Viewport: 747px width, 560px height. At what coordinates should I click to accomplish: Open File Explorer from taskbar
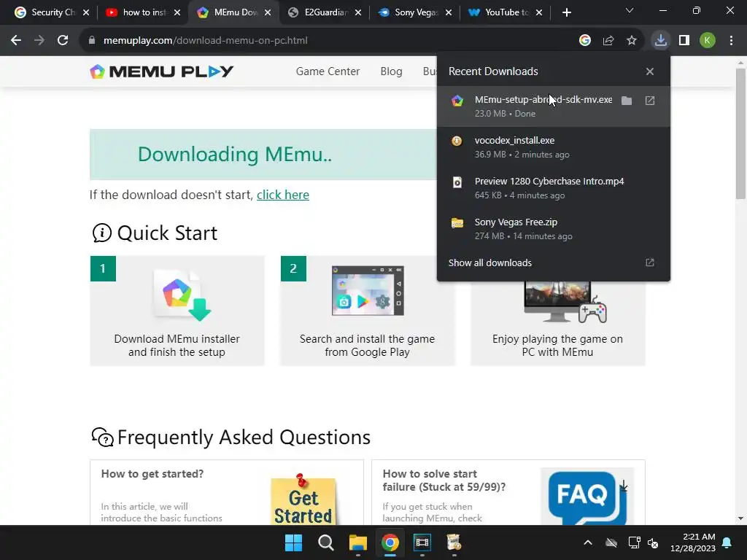pos(357,542)
